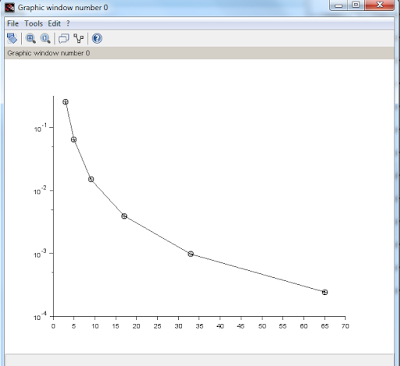Reset to original view magnifier
This screenshot has height=366, width=400.
tap(45, 39)
